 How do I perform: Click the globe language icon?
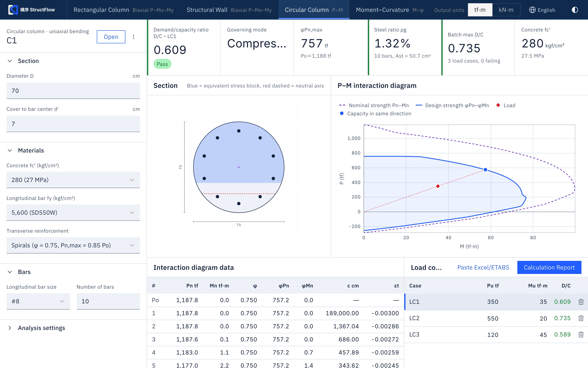click(x=532, y=10)
